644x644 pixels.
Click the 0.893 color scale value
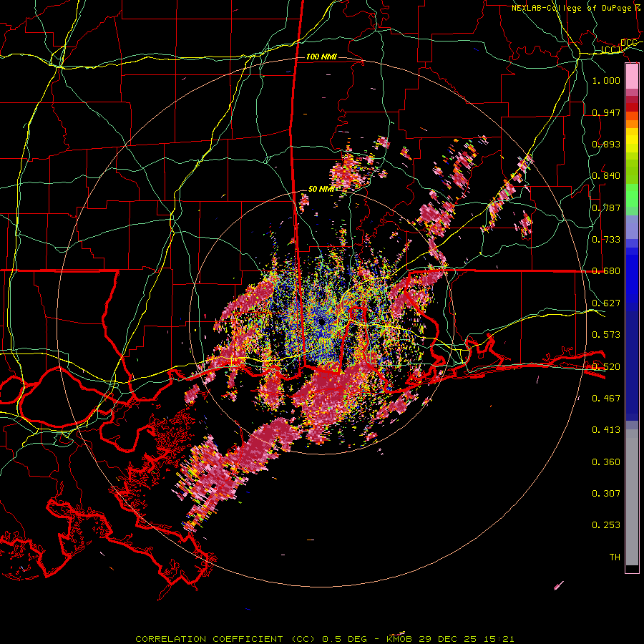606,144
